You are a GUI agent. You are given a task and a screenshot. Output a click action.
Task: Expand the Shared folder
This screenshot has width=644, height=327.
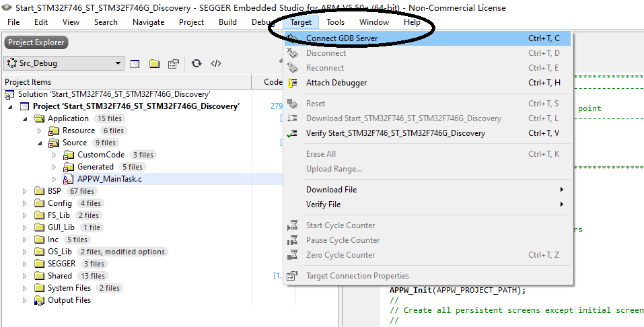tap(25, 276)
